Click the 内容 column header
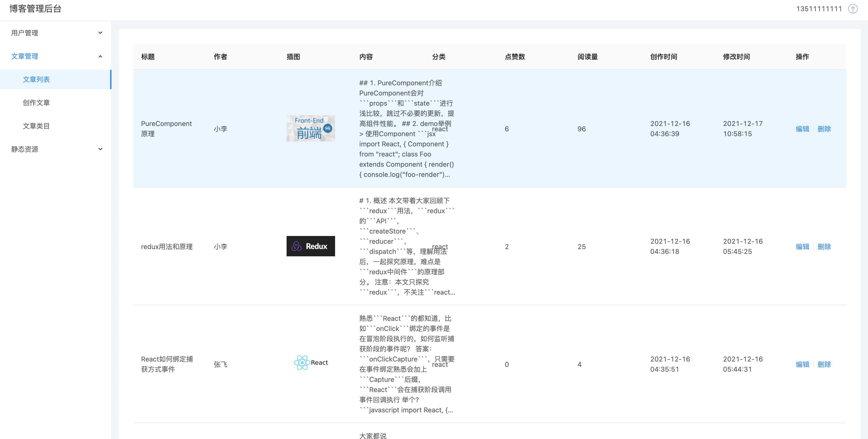This screenshot has height=439, width=868. click(x=366, y=56)
